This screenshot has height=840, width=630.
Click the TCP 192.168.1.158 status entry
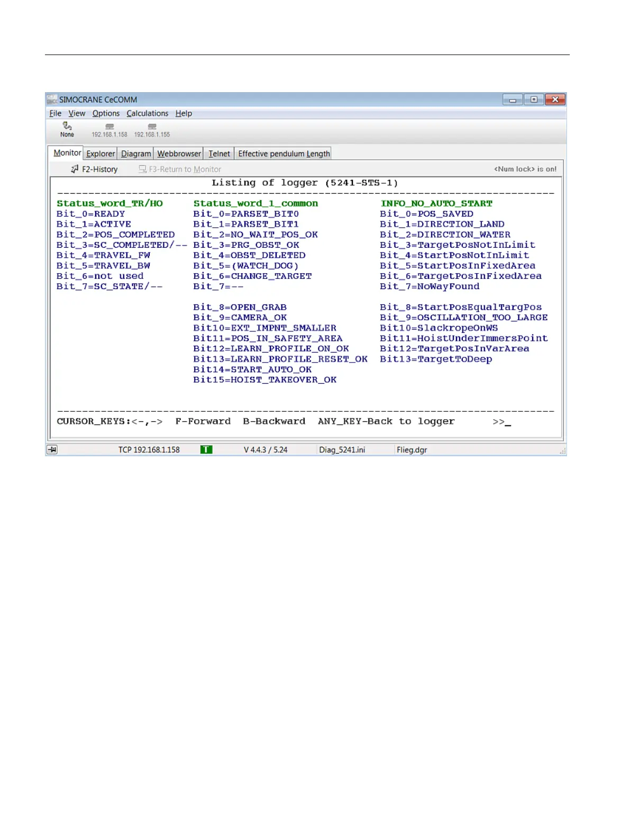(x=149, y=450)
